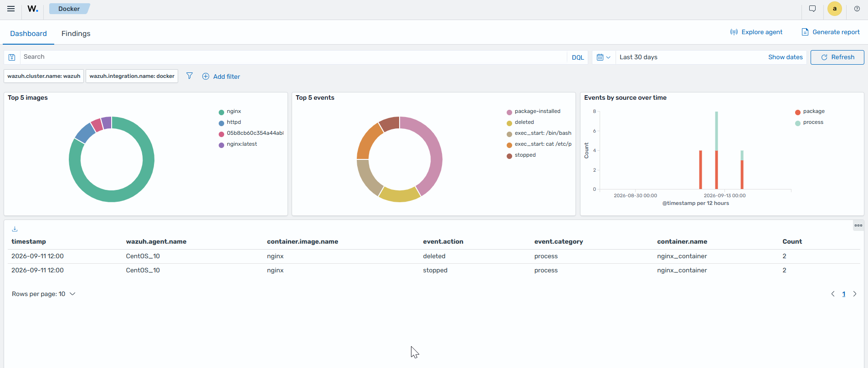Toggle nginx legend swatch
This screenshot has width=868, height=368.
(221, 112)
